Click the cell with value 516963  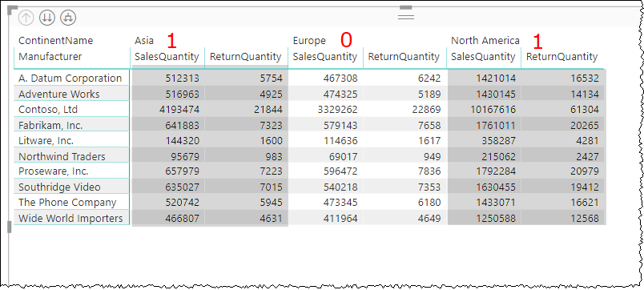(x=183, y=94)
